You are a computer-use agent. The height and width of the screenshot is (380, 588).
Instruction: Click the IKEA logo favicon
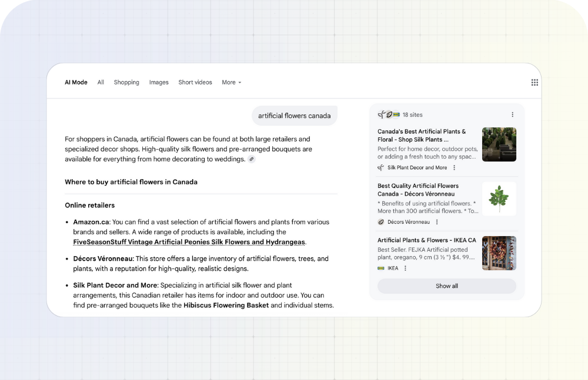click(x=381, y=268)
